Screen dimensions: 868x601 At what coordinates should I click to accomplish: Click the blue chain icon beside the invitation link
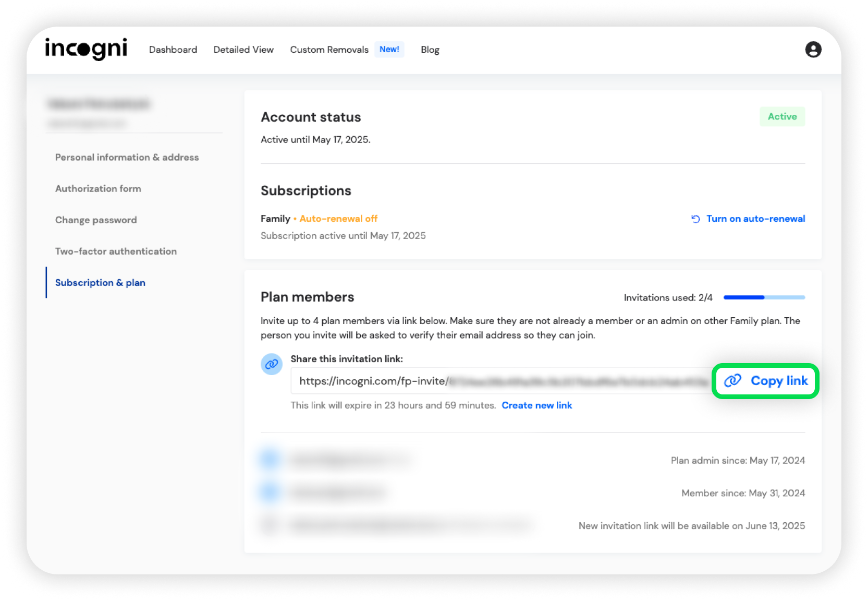(271, 364)
